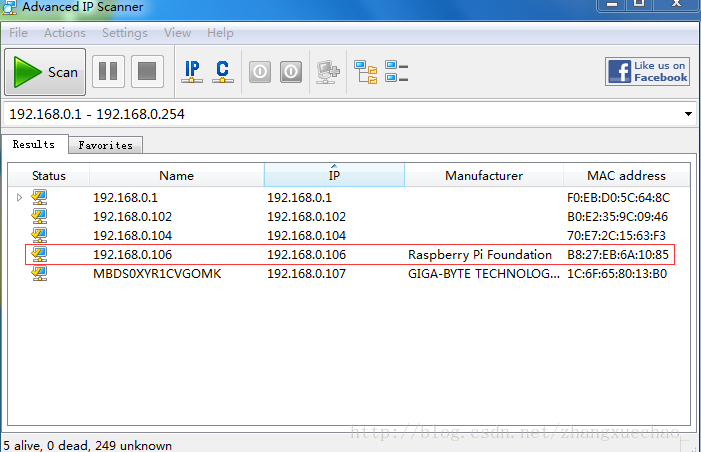This screenshot has width=701, height=452.
Task: Pause the scan
Action: (x=108, y=72)
